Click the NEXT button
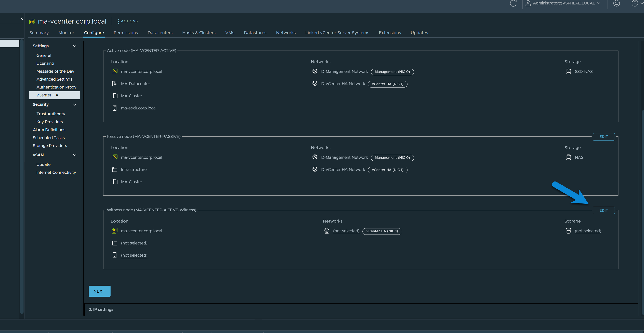Image resolution: width=644 pixels, height=333 pixels. pyautogui.click(x=99, y=291)
